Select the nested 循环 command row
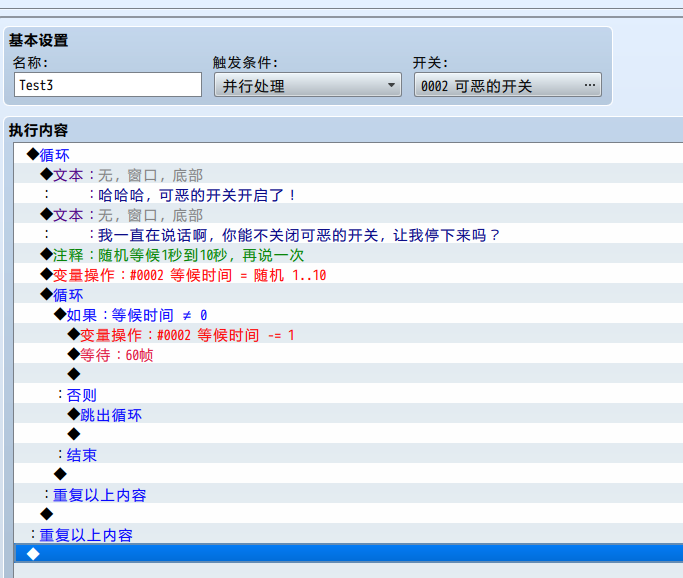Viewport: 683px width, 578px height. tap(348, 294)
